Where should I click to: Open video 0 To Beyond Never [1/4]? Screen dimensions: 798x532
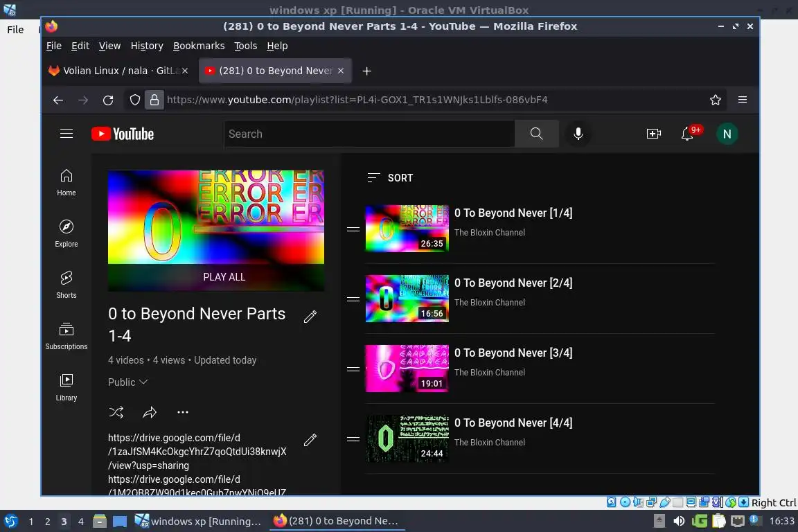pos(513,213)
